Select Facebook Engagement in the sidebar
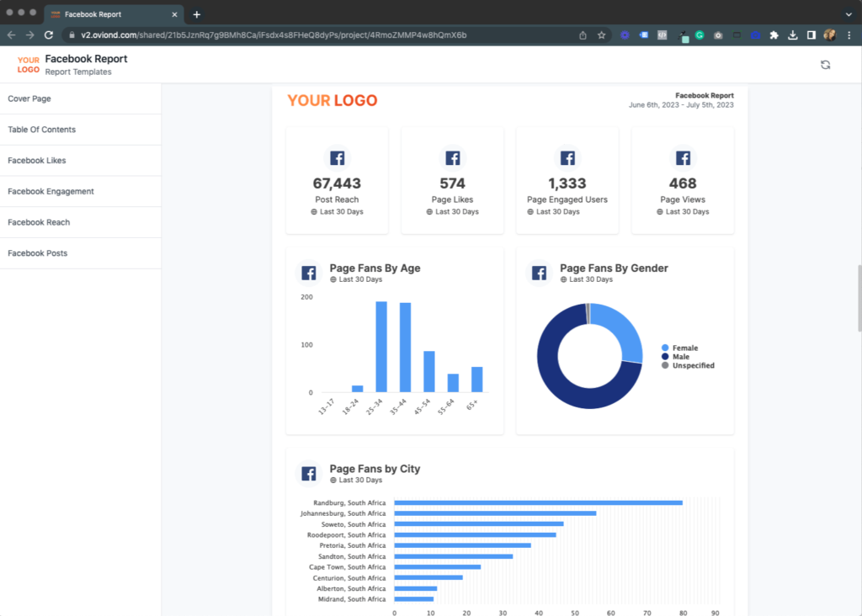 (x=80, y=191)
